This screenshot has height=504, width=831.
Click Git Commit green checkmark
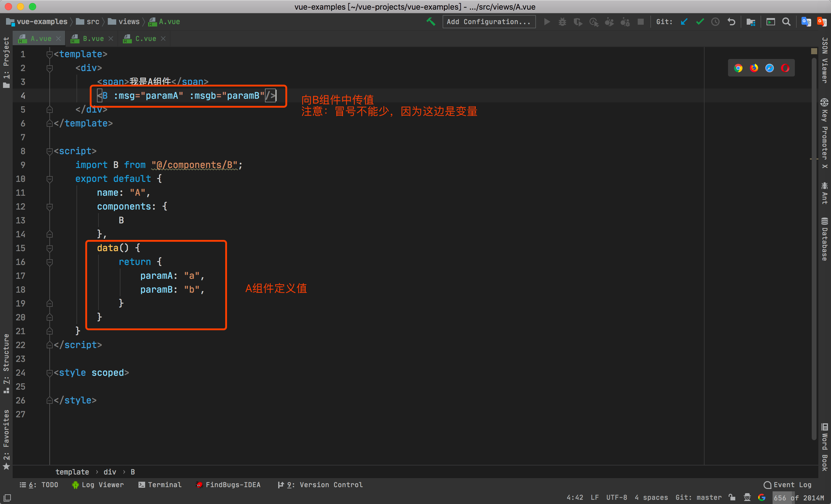700,22
